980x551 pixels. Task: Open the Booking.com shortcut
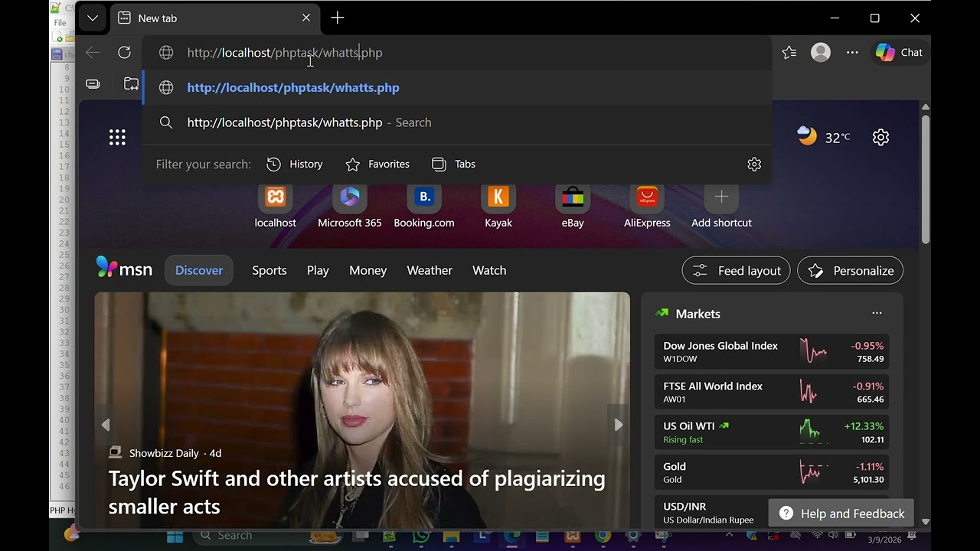click(424, 207)
